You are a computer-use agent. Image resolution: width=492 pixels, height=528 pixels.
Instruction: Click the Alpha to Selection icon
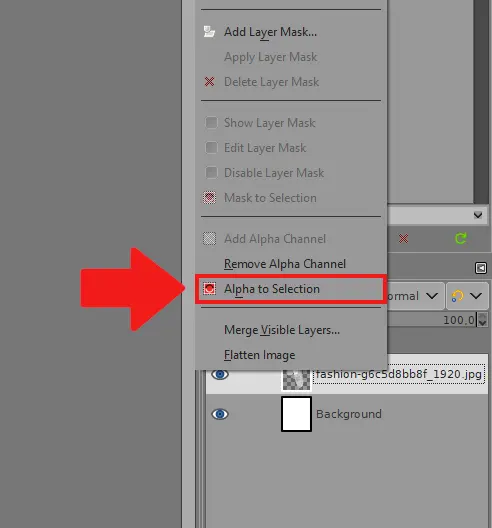[209, 289]
